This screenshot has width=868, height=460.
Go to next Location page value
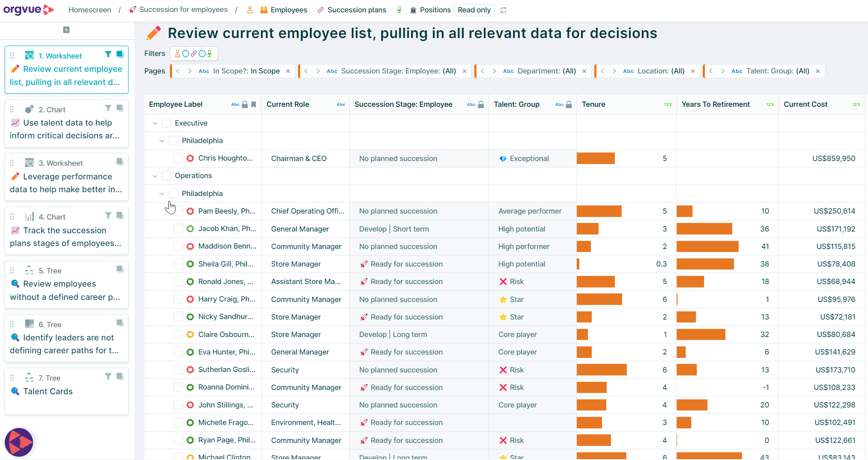614,71
